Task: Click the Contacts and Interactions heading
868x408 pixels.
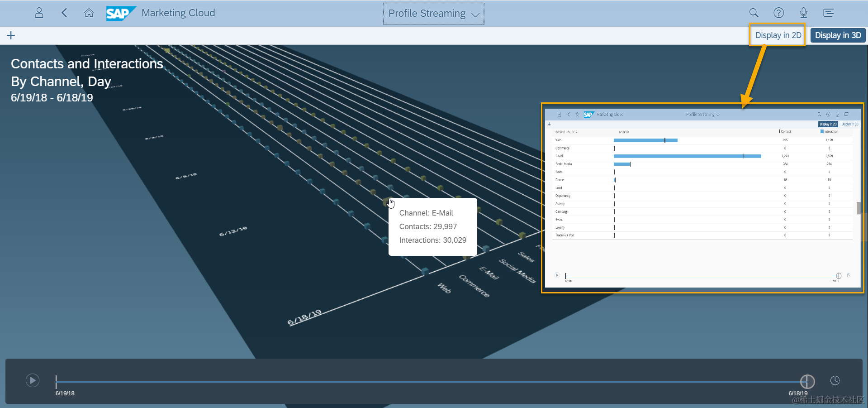Action: [x=87, y=64]
